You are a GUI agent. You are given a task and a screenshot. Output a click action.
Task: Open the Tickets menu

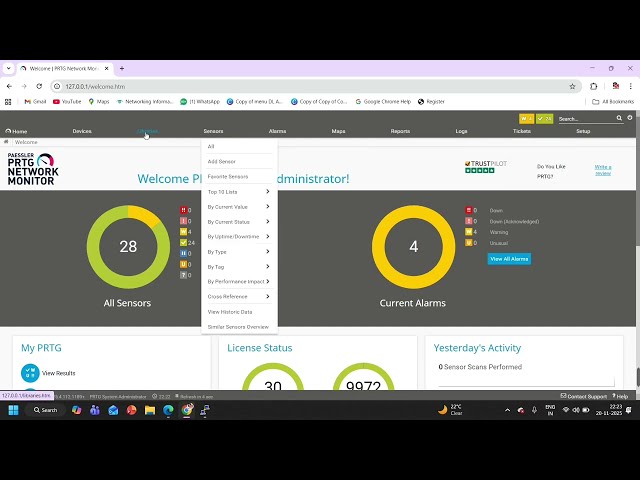point(522,131)
